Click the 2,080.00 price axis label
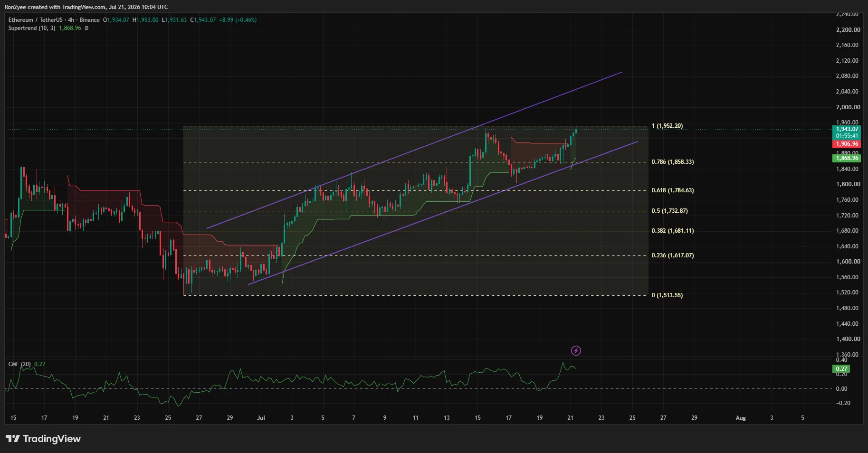 coord(847,76)
